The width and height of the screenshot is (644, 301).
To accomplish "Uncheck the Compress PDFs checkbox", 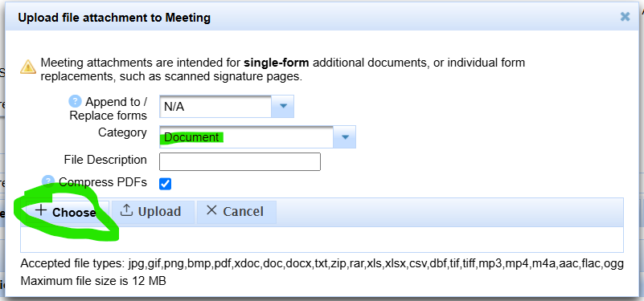I will click(x=165, y=184).
